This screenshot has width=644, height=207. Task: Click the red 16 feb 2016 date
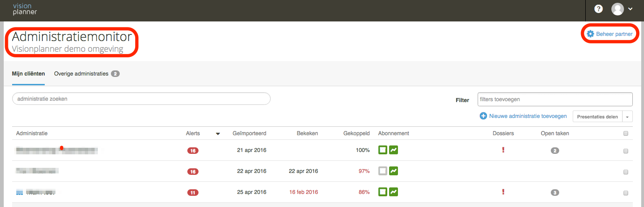tap(303, 192)
